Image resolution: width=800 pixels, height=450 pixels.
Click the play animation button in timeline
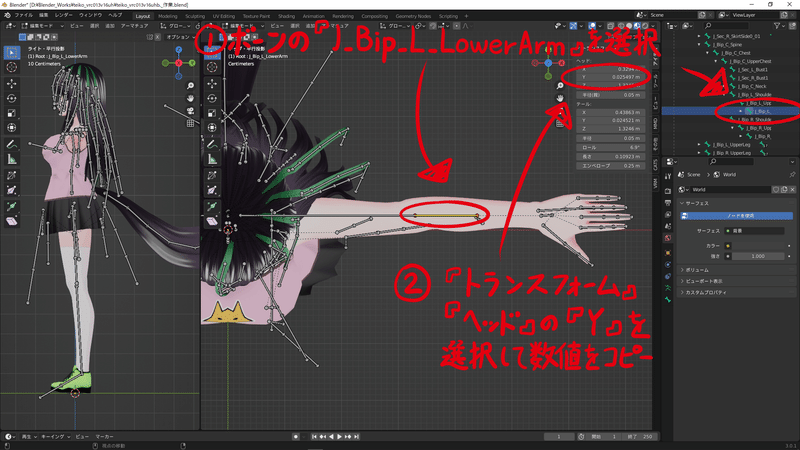click(339, 437)
